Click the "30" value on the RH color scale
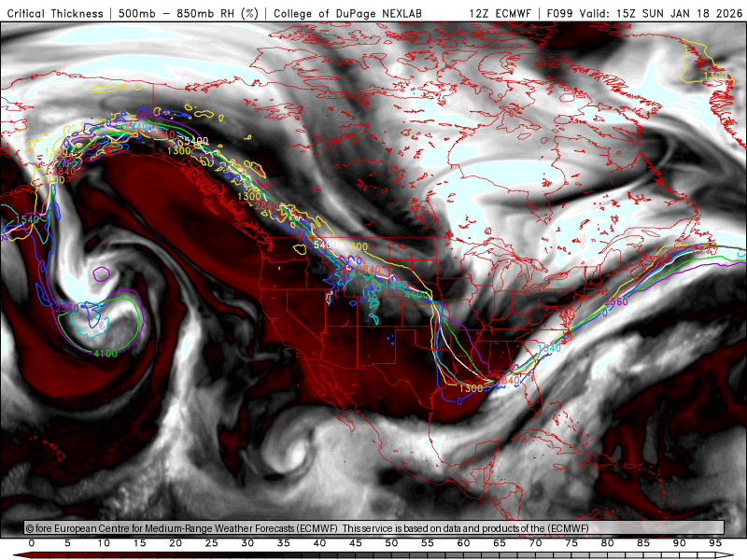 tap(247, 543)
